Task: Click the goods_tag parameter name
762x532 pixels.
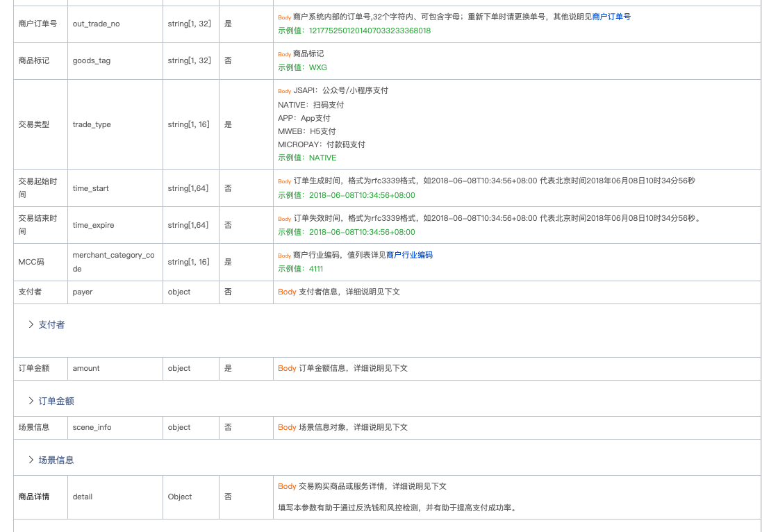Action: [92, 60]
